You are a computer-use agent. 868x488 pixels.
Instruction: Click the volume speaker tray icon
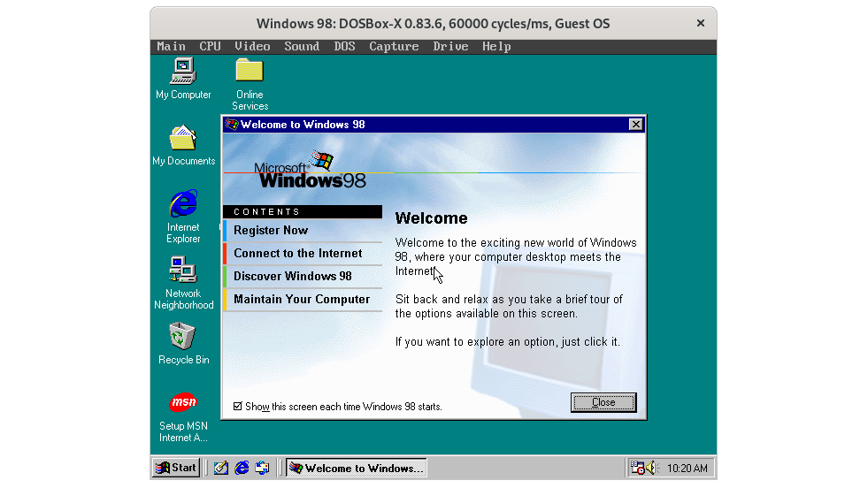(652, 468)
